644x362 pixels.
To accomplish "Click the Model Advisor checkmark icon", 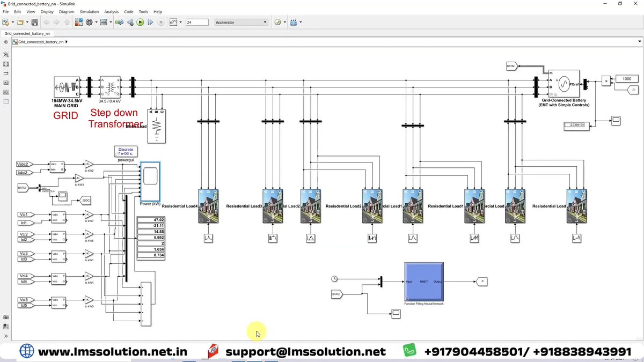I will click(277, 22).
